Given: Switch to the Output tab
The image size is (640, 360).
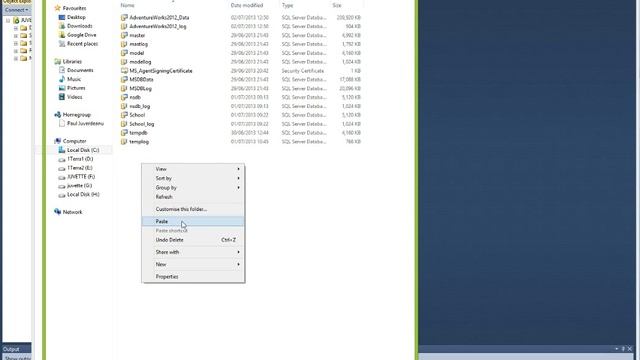Looking at the screenshot, I should pos(11,349).
